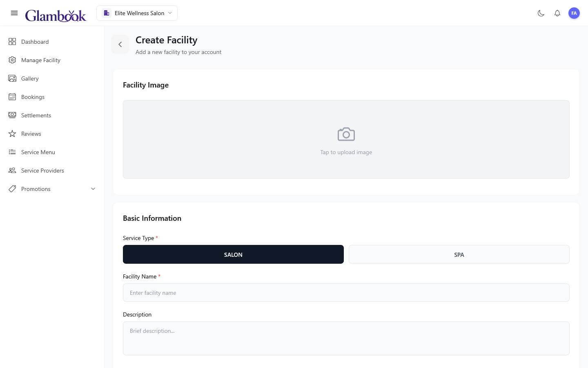This screenshot has height=368, width=588.
Task: Click the hamburger menu icon
Action: point(14,13)
